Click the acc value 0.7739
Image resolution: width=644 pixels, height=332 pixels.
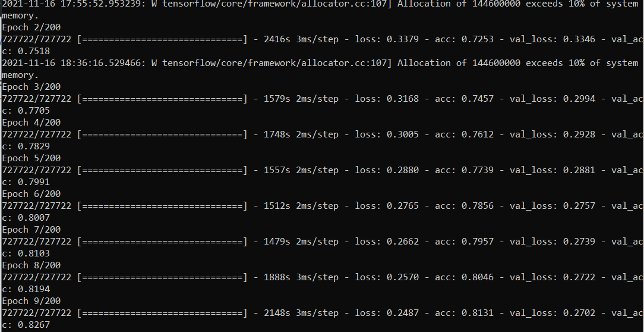coord(478,171)
